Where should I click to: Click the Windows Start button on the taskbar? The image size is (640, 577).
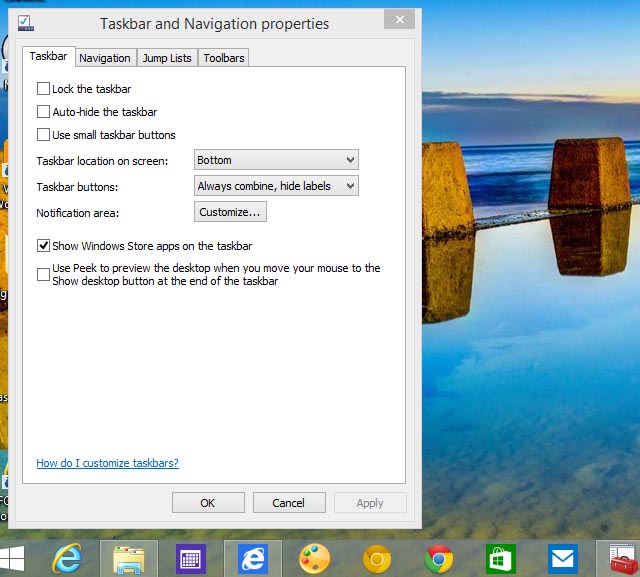point(12,558)
